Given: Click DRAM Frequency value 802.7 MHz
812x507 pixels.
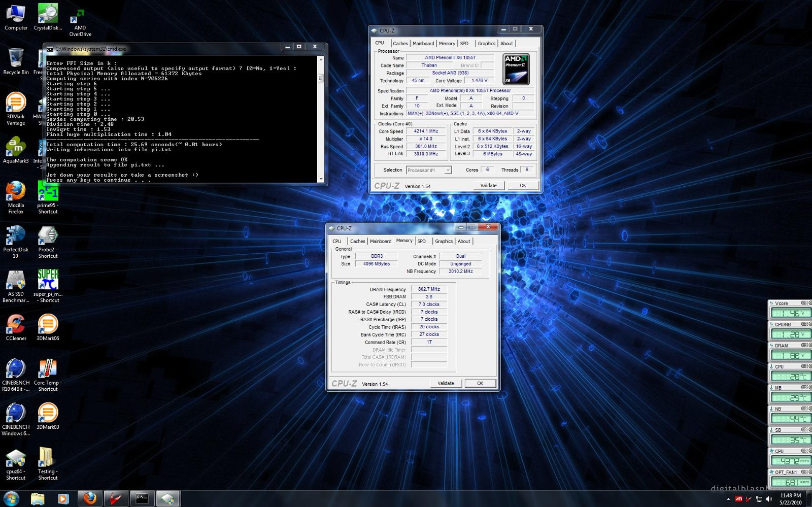Looking at the screenshot, I should click(x=429, y=289).
